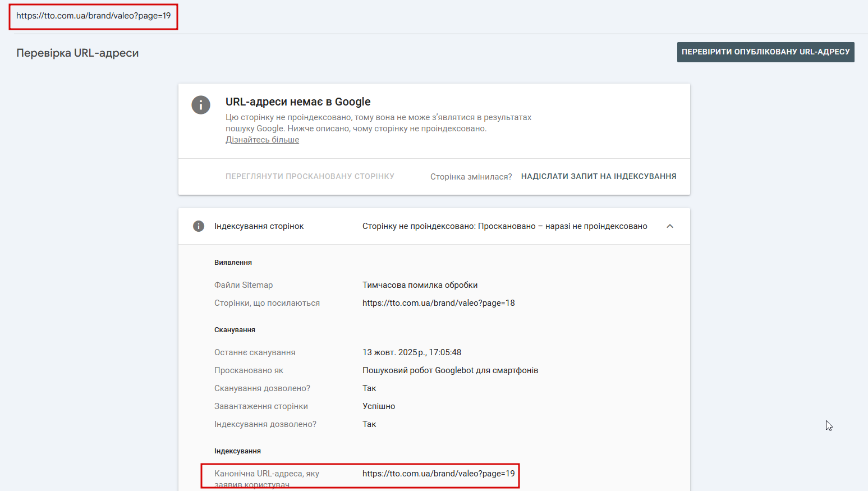Viewport: 868px width, 491px height.
Task: Select the user-declared canonical URL value
Action: (x=438, y=474)
